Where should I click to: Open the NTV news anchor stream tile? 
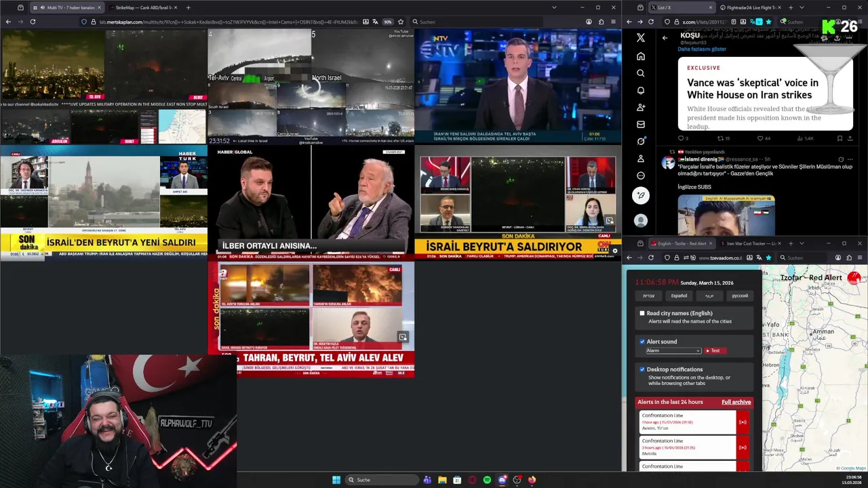pos(517,85)
